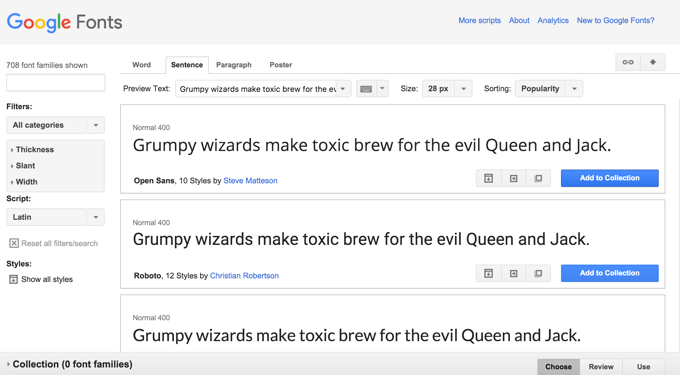This screenshot has height=375, width=680.
Task: Switch to the Paragraph tab
Action: (x=234, y=65)
